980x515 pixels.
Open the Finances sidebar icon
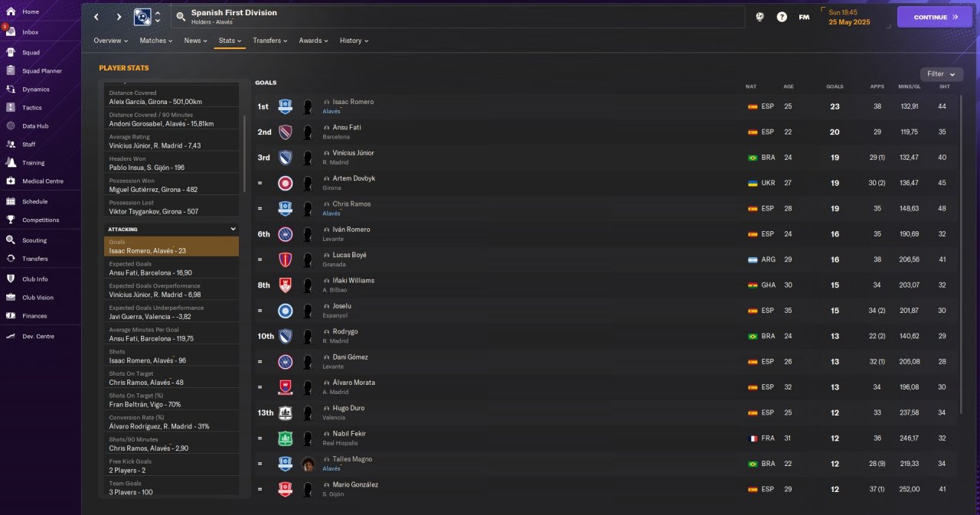[11, 316]
